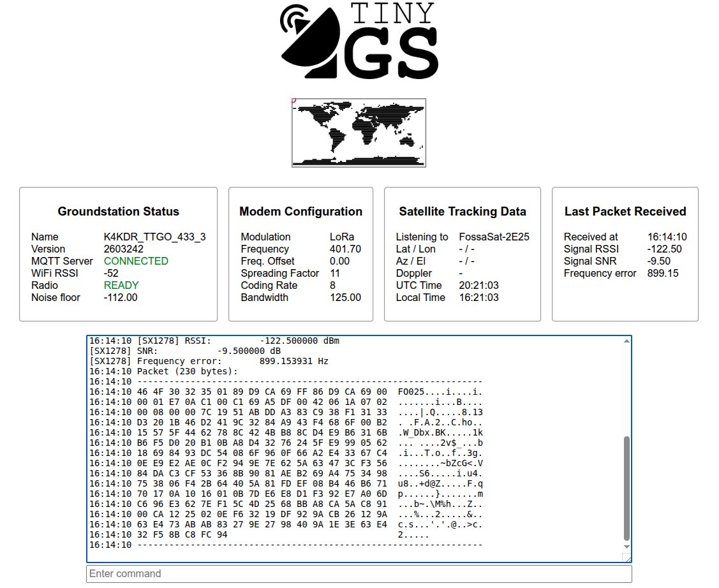Click the Signal RSSI value -122.50
The width and height of the screenshot is (719, 588).
[x=664, y=249]
